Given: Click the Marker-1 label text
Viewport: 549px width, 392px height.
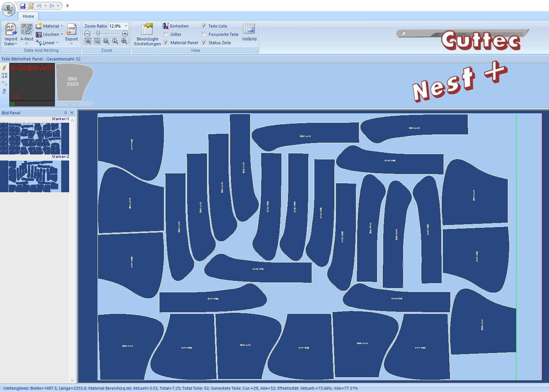Looking at the screenshot, I should [x=60, y=119].
